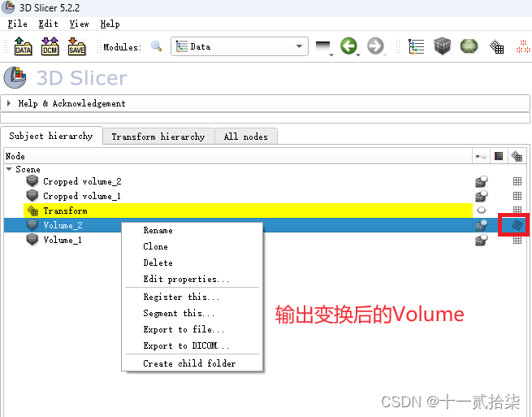Toggle visibility of Cropped volume_1
Viewport: 532px width, 417px height.
pyautogui.click(x=481, y=196)
